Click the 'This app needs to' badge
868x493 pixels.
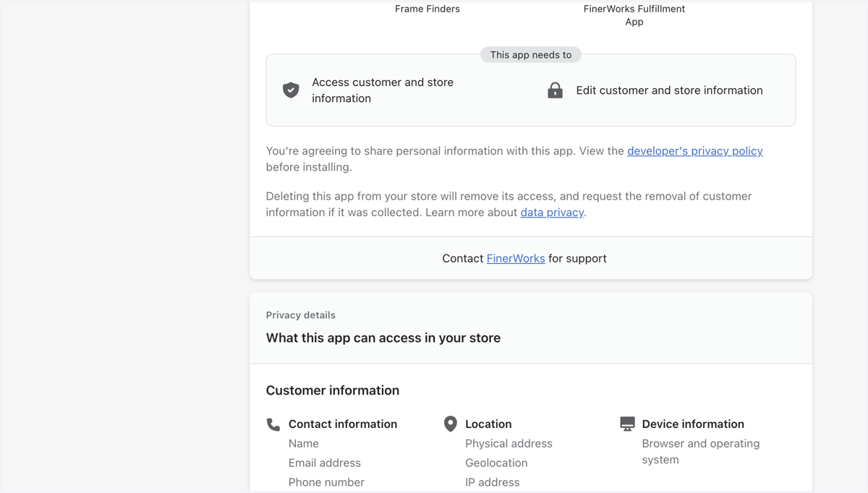pyautogui.click(x=531, y=55)
